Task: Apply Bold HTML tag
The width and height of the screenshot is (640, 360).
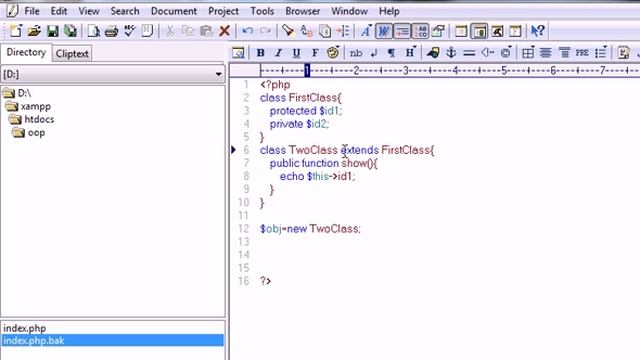Action: point(260,53)
